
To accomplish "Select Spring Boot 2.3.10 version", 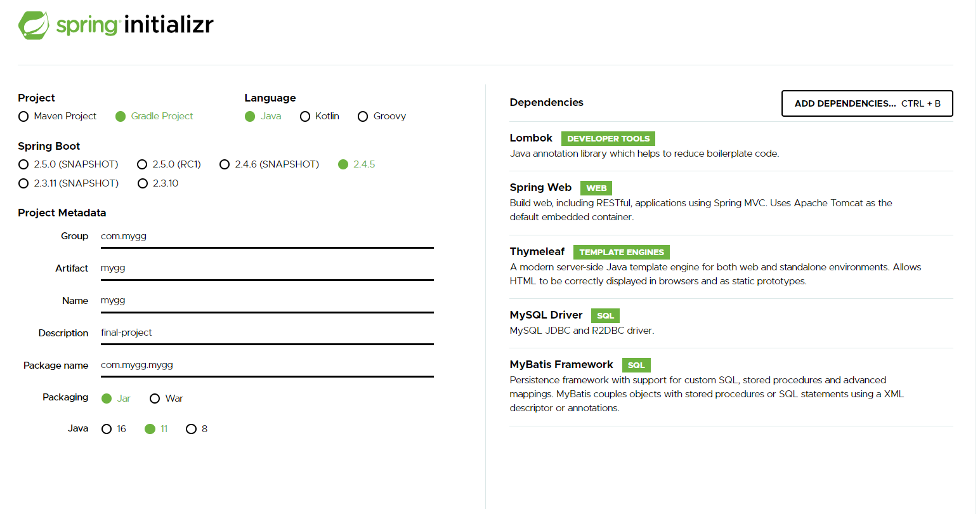I will 158,183.
